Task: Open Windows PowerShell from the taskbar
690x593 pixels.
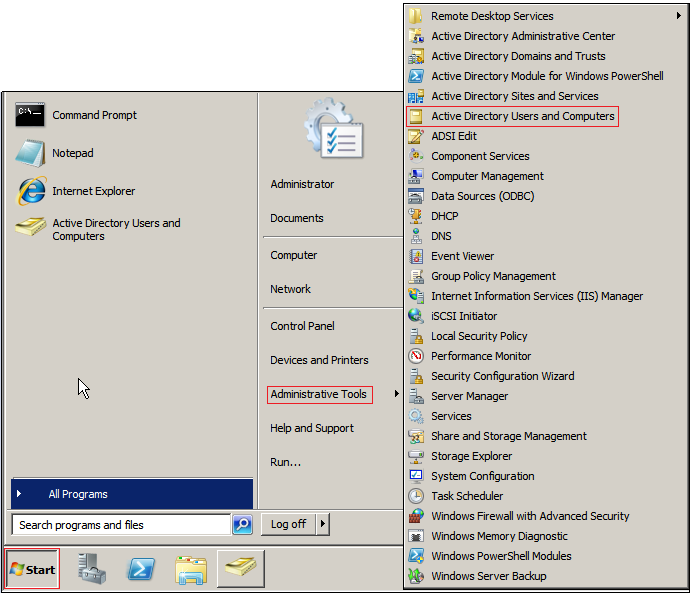Action: 141,569
